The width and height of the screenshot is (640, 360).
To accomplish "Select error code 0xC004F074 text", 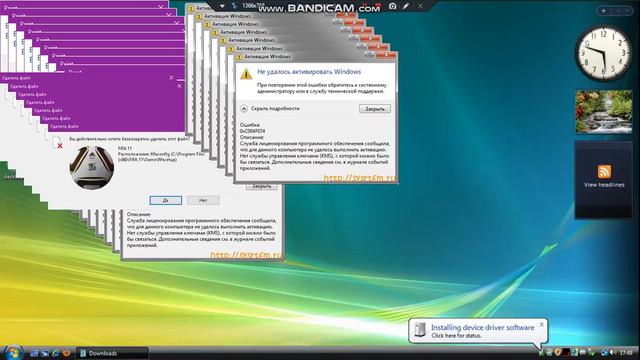I will [x=252, y=131].
